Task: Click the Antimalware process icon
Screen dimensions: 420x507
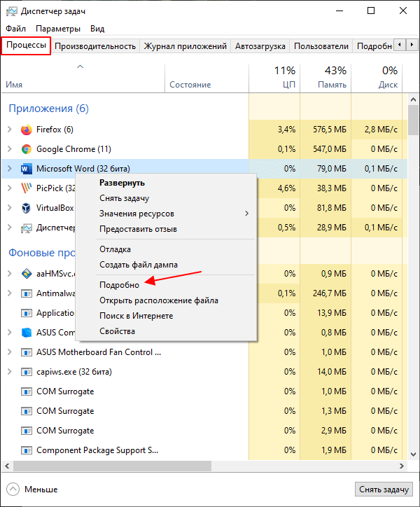Action: 27,293
